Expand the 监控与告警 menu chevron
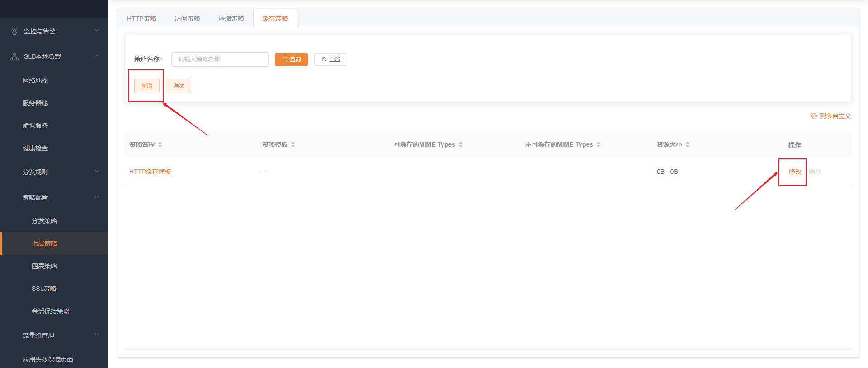Viewport: 868px width, 368px height. click(x=97, y=31)
